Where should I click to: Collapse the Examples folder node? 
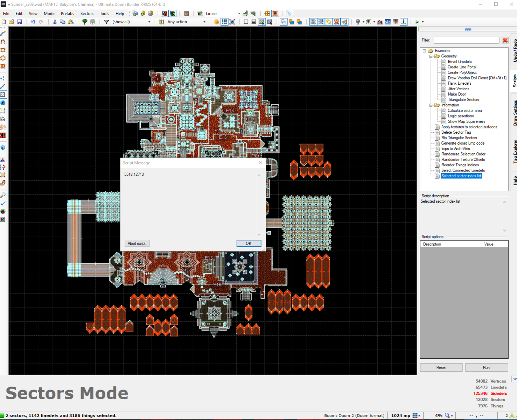[x=424, y=51]
